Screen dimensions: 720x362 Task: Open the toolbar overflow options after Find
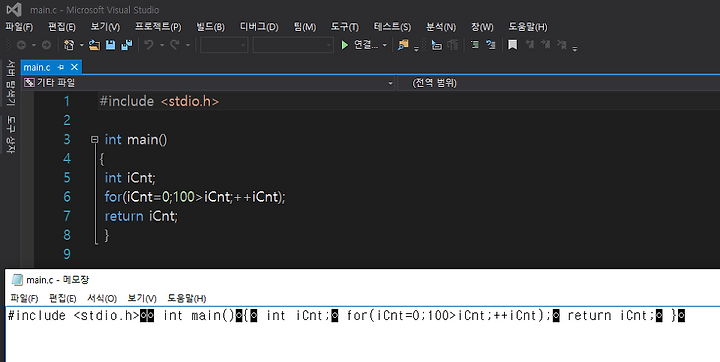click(416, 48)
